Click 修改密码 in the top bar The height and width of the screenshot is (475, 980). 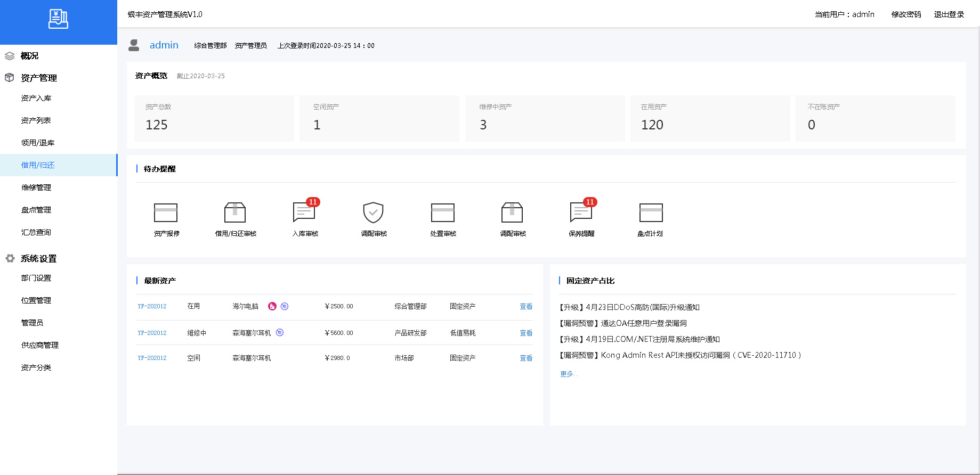[906, 14]
